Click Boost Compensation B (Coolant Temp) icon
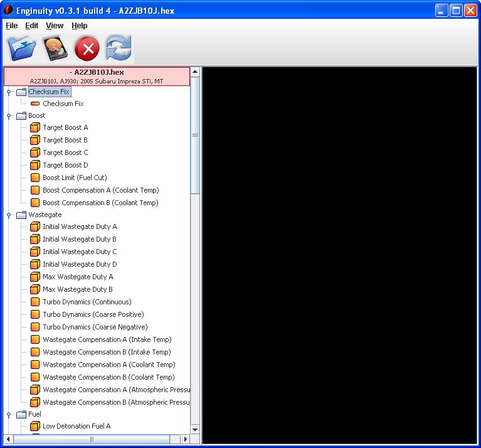This screenshot has width=481, height=448. click(35, 203)
